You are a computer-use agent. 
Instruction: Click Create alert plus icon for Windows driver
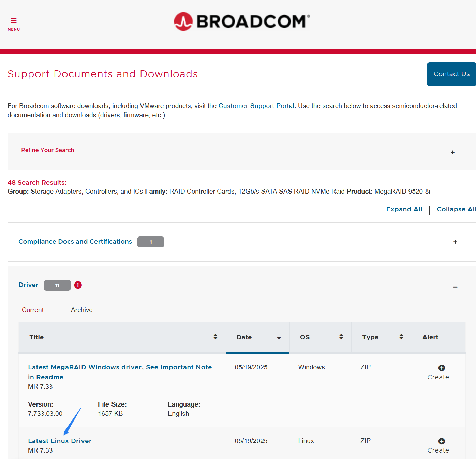442,368
